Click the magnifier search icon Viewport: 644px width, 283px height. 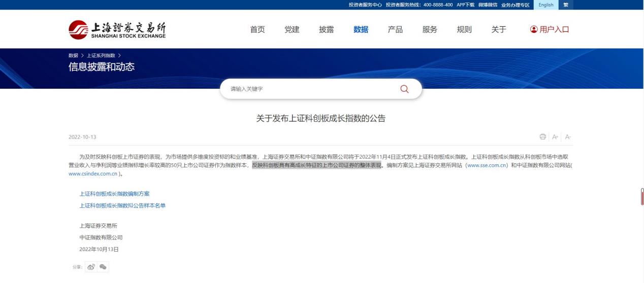[x=404, y=89]
